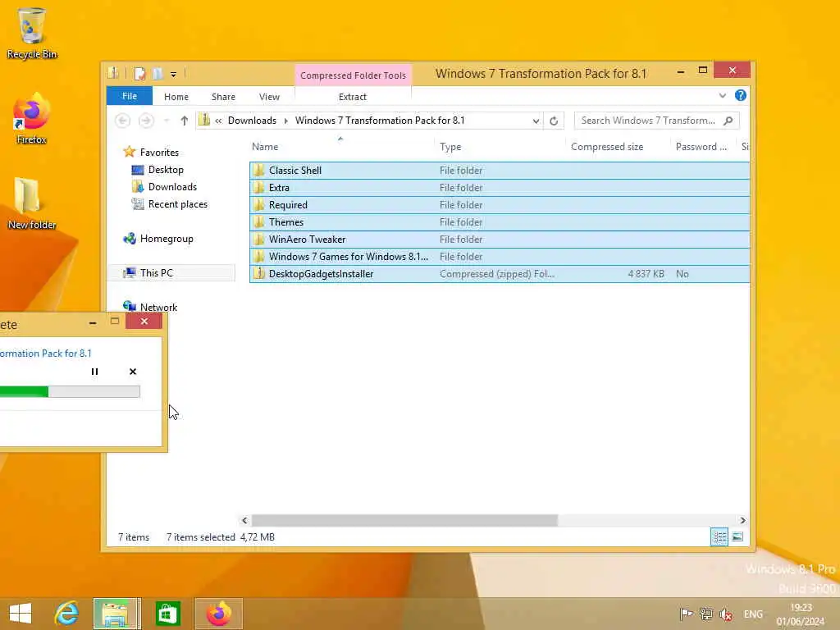Viewport: 840px width, 630px height.
Task: Click the Forward navigation arrow
Action: [x=146, y=121]
